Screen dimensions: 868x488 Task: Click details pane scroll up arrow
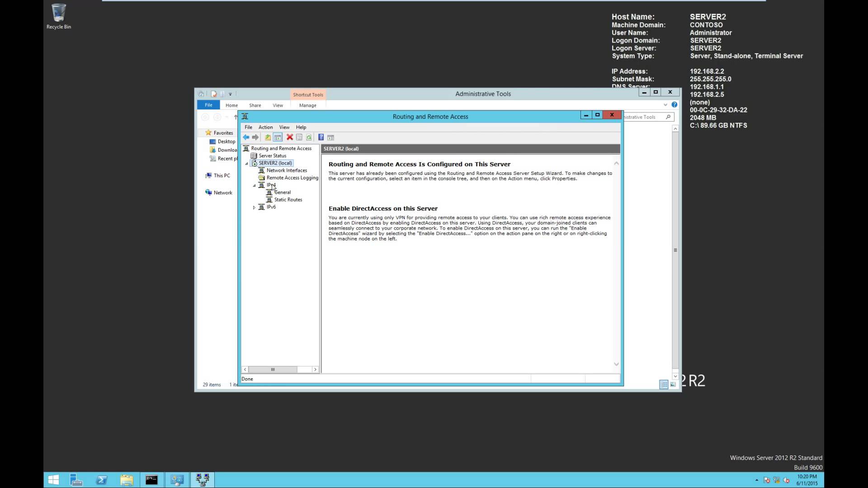tap(616, 163)
